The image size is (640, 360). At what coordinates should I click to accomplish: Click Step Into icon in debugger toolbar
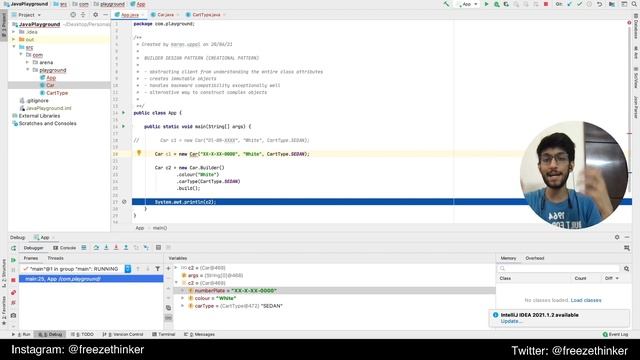[106, 248]
